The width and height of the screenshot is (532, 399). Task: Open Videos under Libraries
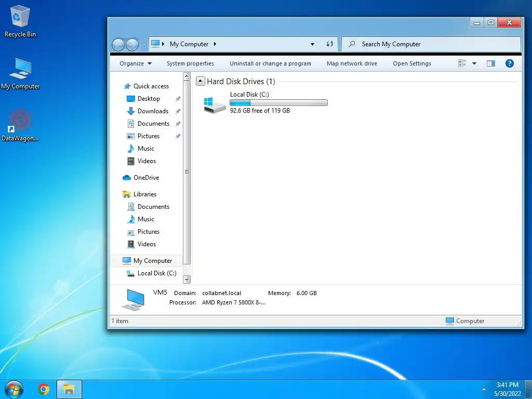[147, 244]
